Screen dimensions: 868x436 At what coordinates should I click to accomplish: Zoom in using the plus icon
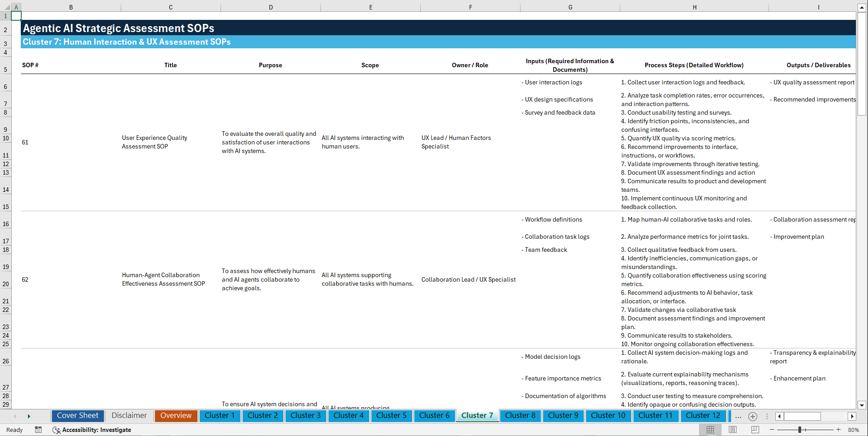point(839,430)
